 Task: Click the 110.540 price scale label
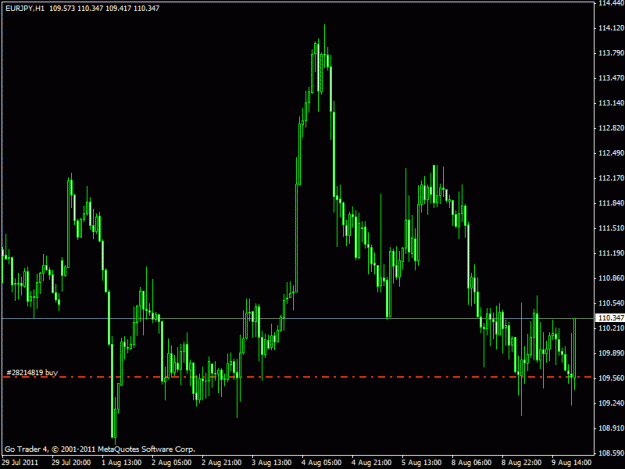[611, 303]
